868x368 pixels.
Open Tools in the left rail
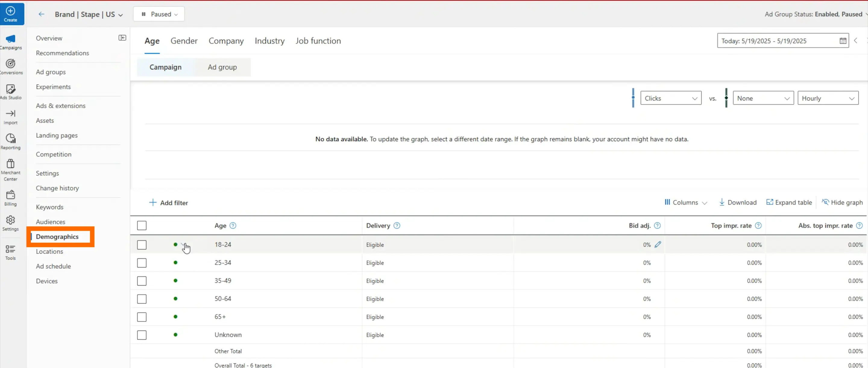[x=11, y=252]
